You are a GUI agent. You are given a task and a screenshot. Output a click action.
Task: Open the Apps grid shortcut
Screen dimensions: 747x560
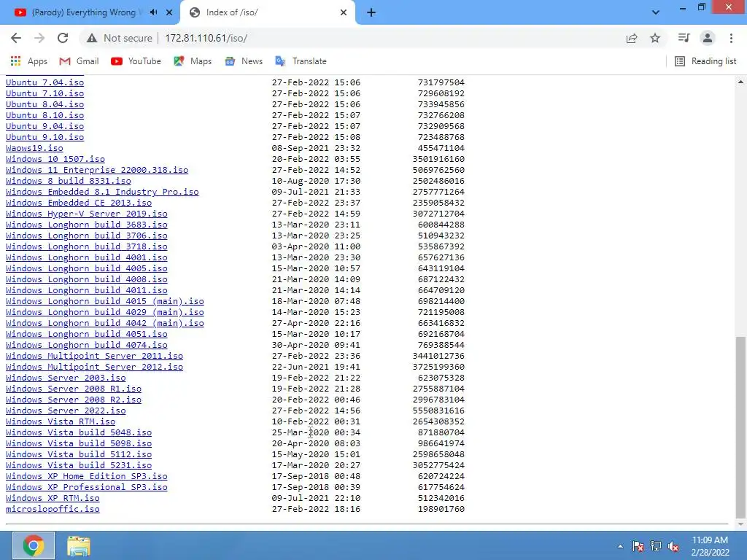(28, 61)
